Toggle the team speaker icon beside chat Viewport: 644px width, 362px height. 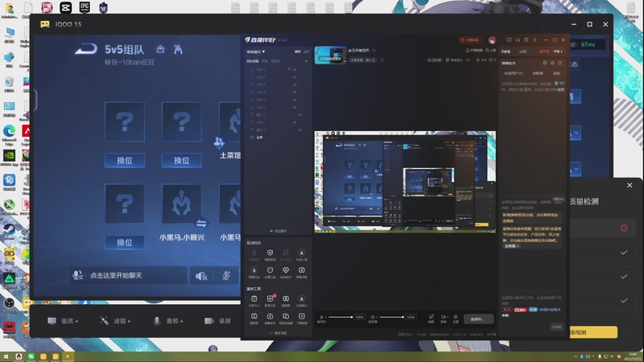point(202,276)
